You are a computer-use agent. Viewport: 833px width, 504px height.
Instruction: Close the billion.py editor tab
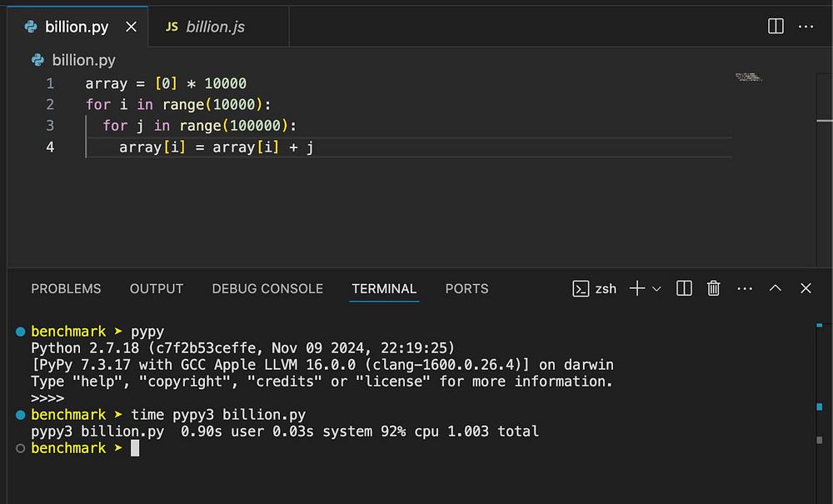point(131,27)
